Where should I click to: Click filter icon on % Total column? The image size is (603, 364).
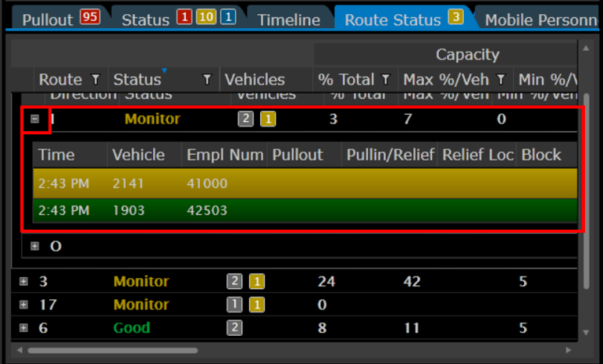[386, 80]
